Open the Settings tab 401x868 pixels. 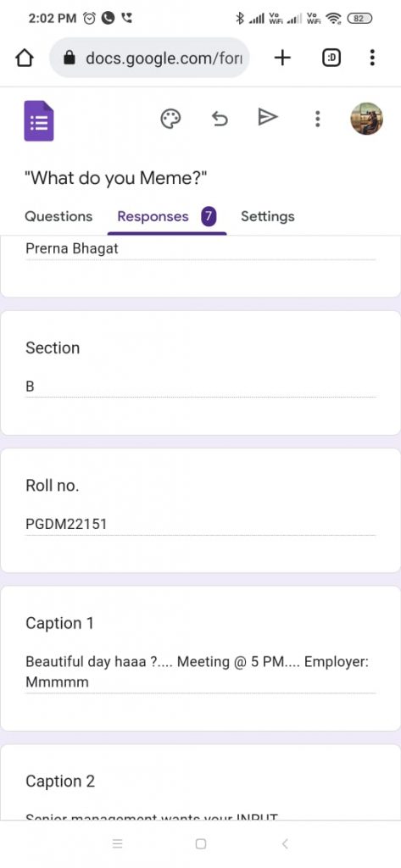click(x=268, y=216)
